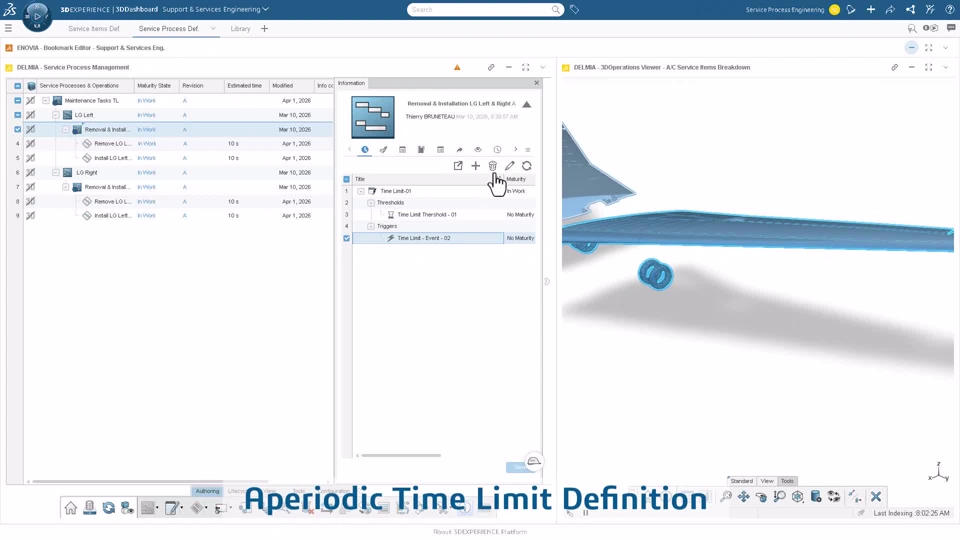This screenshot has width=960, height=540.
Task: Click the refresh arrows icon in bottom toolbar
Action: pos(108,508)
